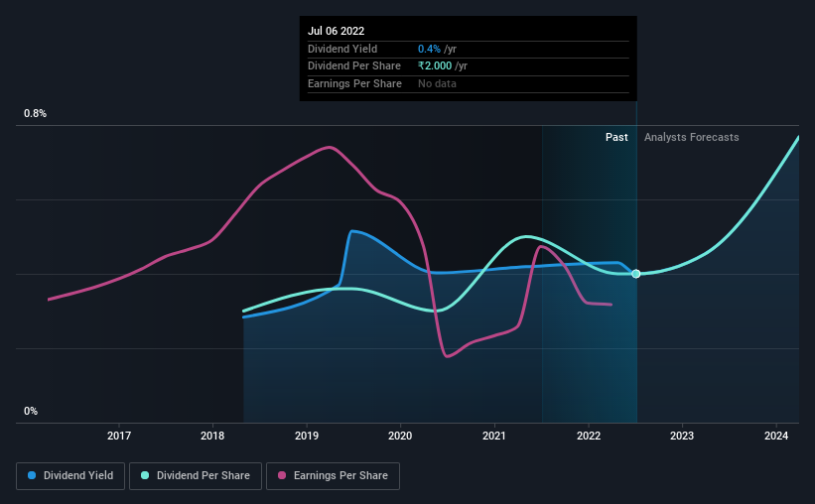Click the tooltip Dividend Per Share row label
Screen dimensions: 815x504
(354, 66)
